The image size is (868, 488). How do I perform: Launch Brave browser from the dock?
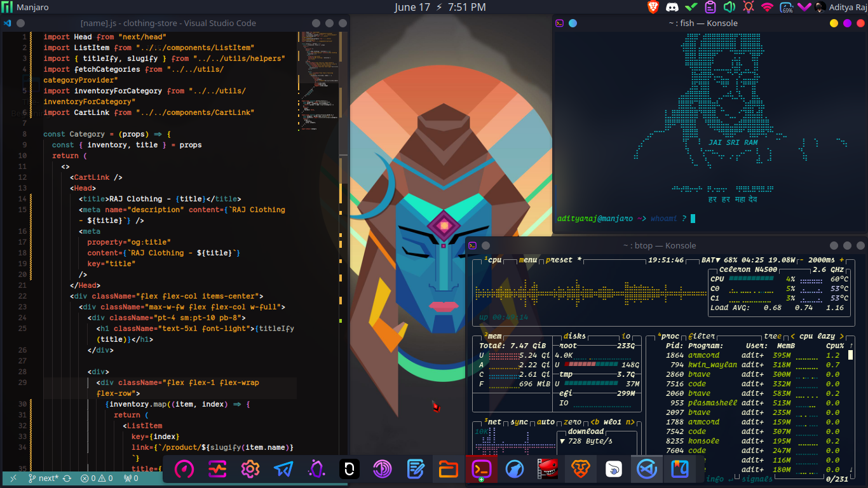pyautogui.click(x=580, y=470)
